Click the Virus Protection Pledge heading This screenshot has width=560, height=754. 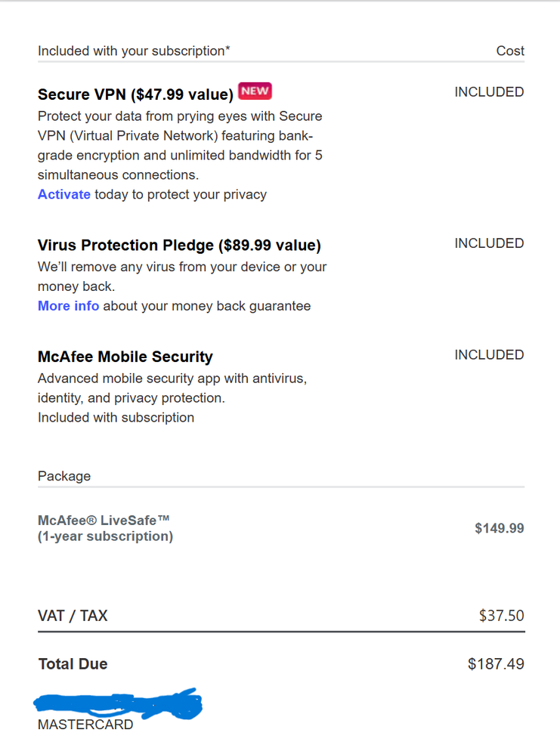(x=179, y=246)
